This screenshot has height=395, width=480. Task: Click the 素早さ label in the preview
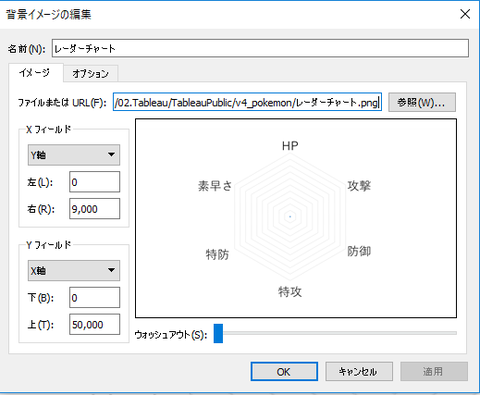click(215, 186)
